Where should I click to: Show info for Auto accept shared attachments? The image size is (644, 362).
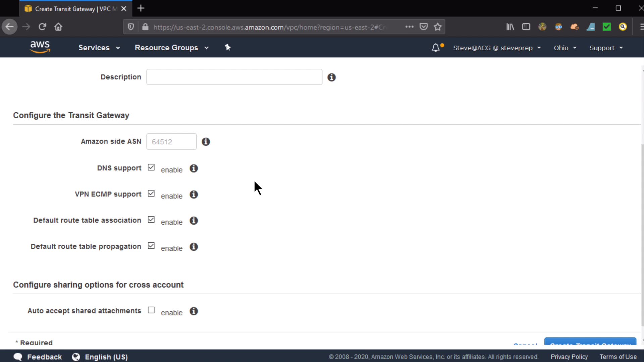pyautogui.click(x=194, y=311)
